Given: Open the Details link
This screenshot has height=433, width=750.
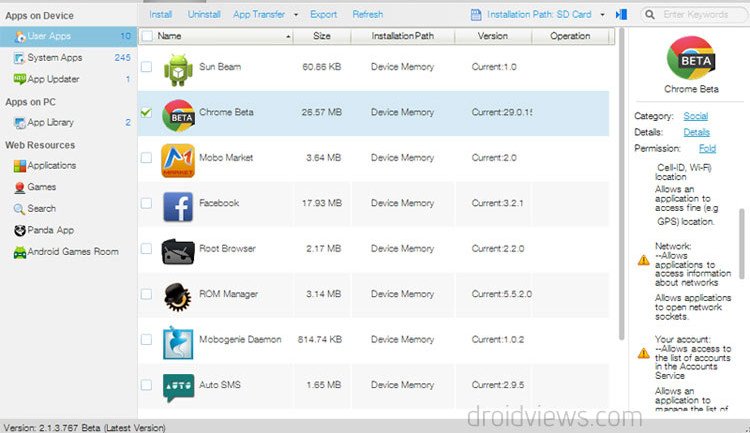Looking at the screenshot, I should pos(696,132).
